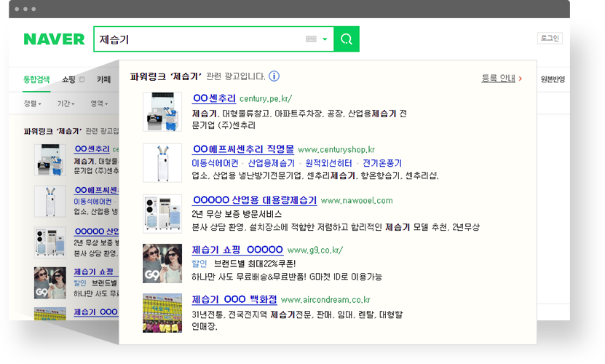
Task: Click the 브랜드별 최대22%쿠폰! text
Action: click(x=255, y=264)
